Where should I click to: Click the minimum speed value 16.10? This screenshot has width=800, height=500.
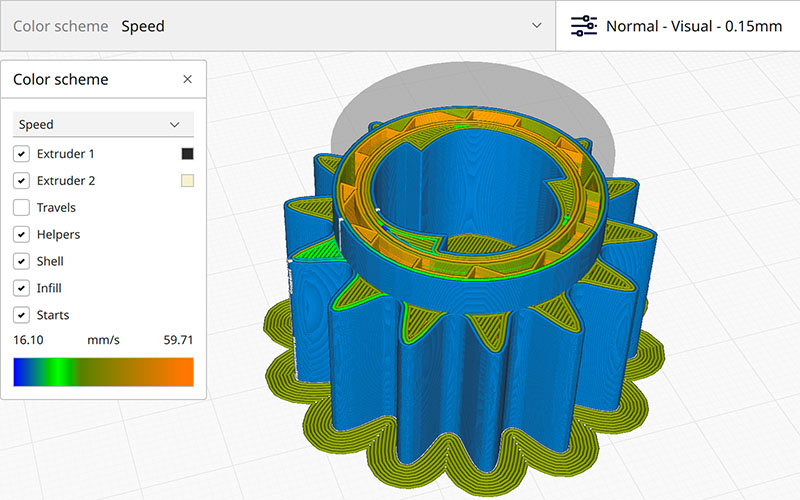pos(28,340)
